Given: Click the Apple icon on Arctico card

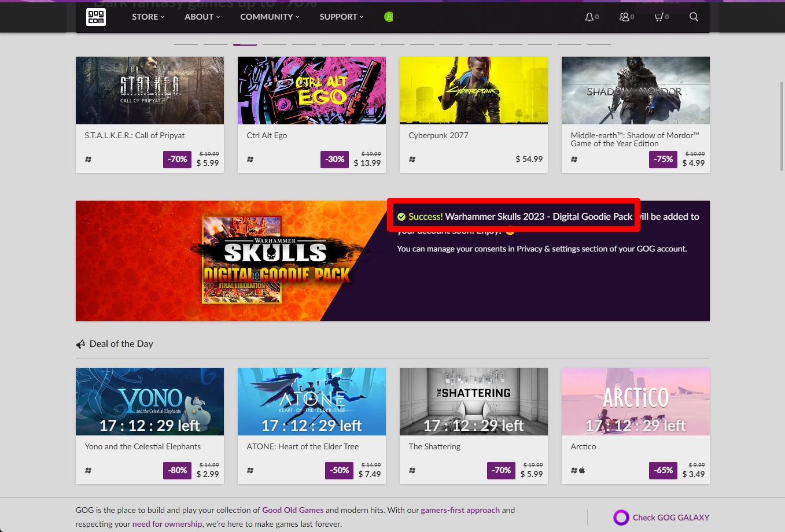Looking at the screenshot, I should pyautogui.click(x=582, y=470).
